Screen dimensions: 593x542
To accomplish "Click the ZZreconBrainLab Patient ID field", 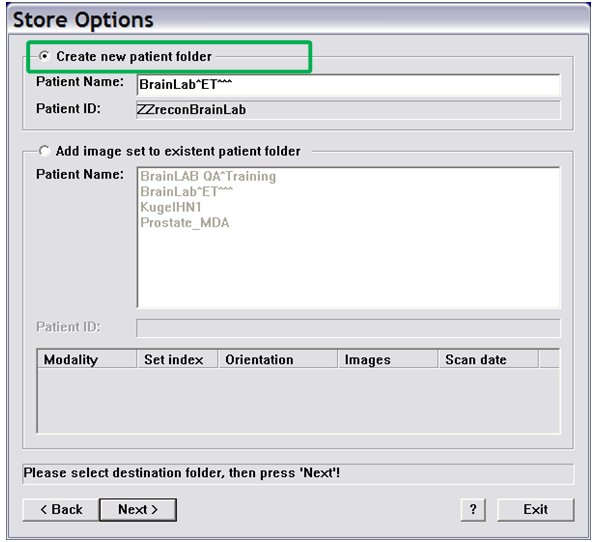I will click(348, 110).
